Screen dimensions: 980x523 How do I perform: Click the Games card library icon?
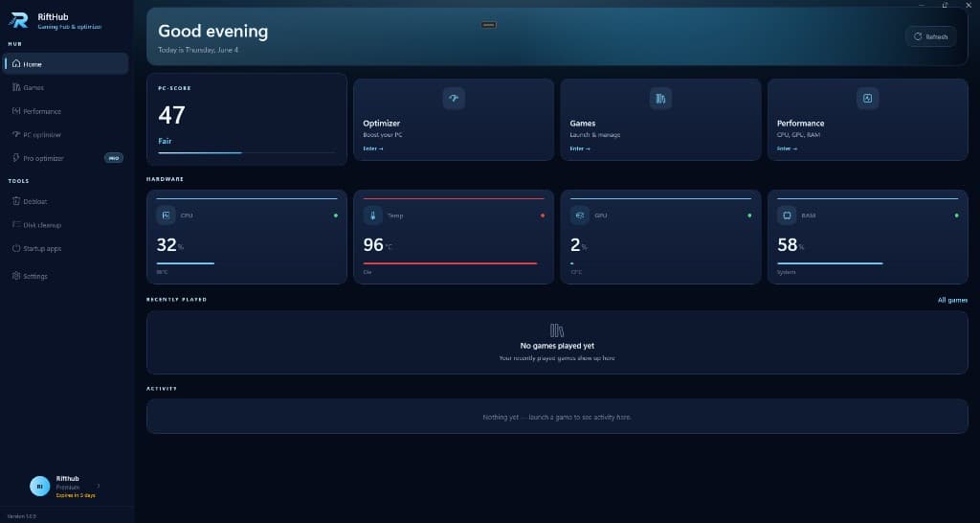(x=660, y=99)
